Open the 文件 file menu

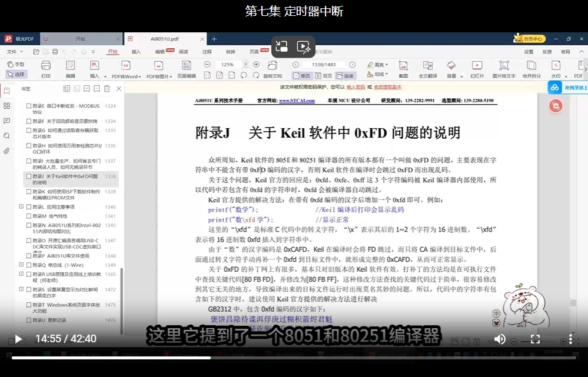(x=15, y=51)
